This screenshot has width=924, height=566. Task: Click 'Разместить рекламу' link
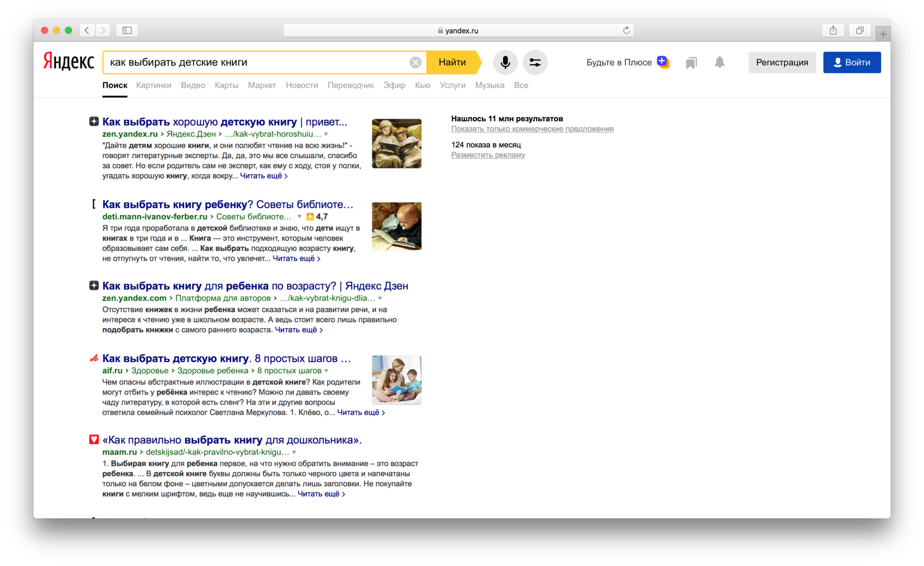tap(488, 155)
